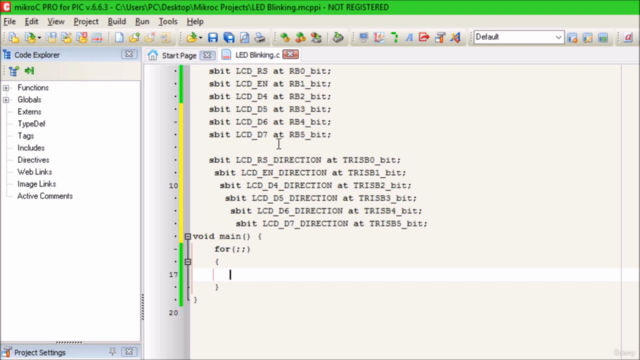Open the Default layout combo box
Image resolution: width=640 pixels, height=360 pixels.
tap(519, 37)
